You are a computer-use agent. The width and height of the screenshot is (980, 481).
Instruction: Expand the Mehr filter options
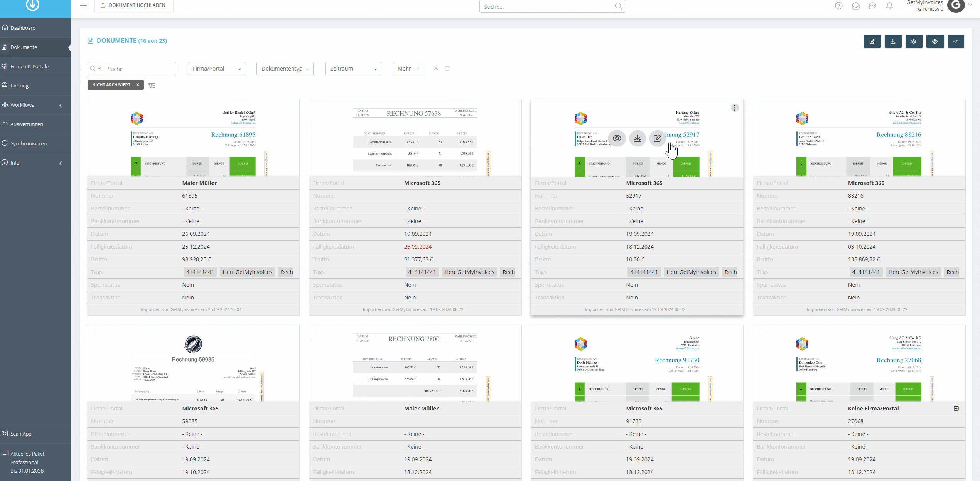click(408, 69)
